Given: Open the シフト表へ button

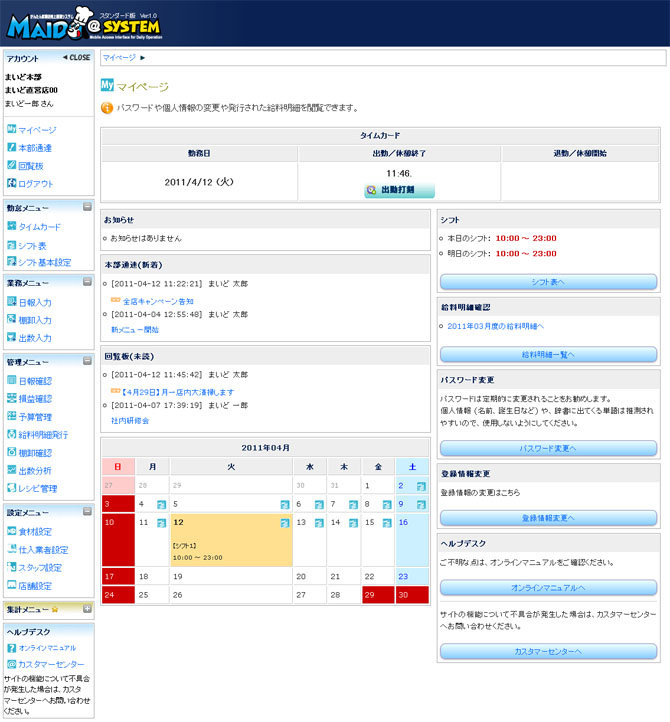Looking at the screenshot, I should pos(548,282).
